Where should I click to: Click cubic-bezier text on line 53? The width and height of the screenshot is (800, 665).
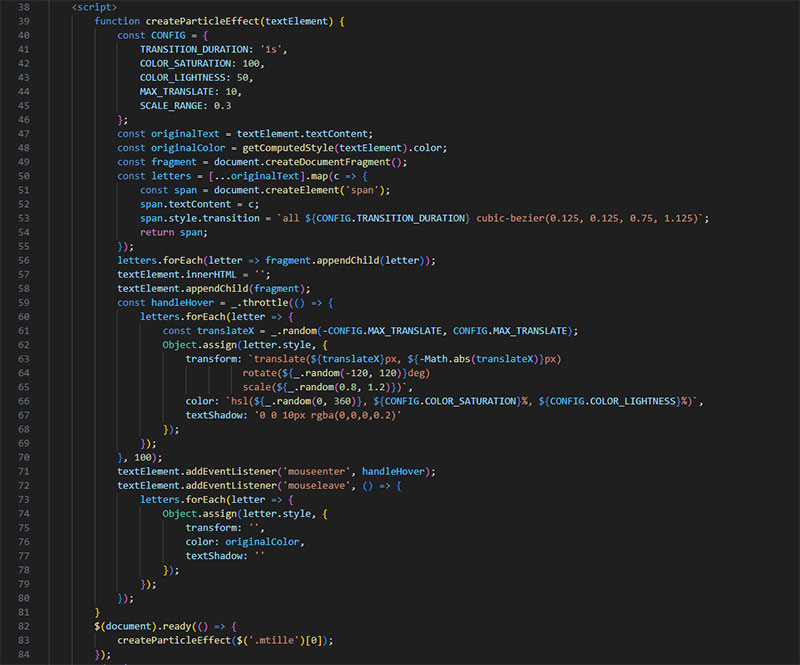coord(510,218)
